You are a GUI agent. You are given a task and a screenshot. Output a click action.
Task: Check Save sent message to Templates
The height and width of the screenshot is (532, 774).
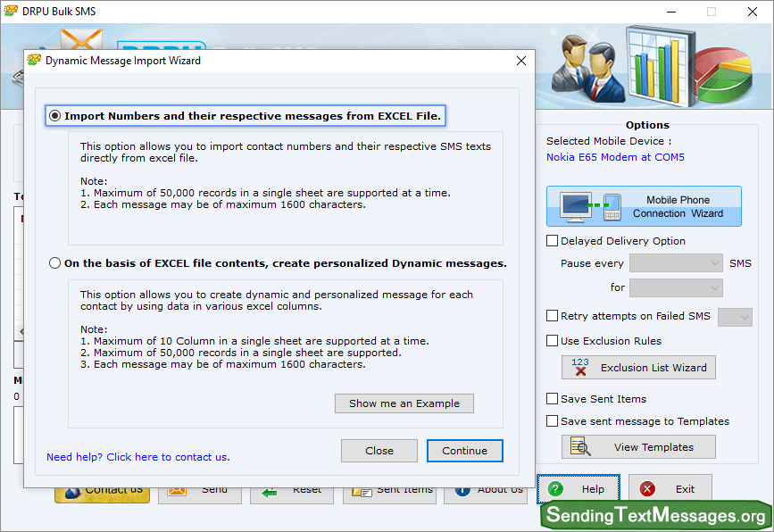[552, 421]
